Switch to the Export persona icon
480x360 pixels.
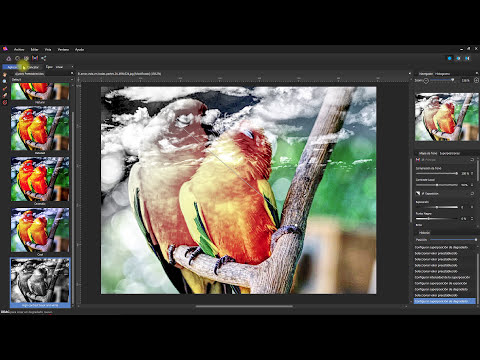pyautogui.click(x=44, y=58)
